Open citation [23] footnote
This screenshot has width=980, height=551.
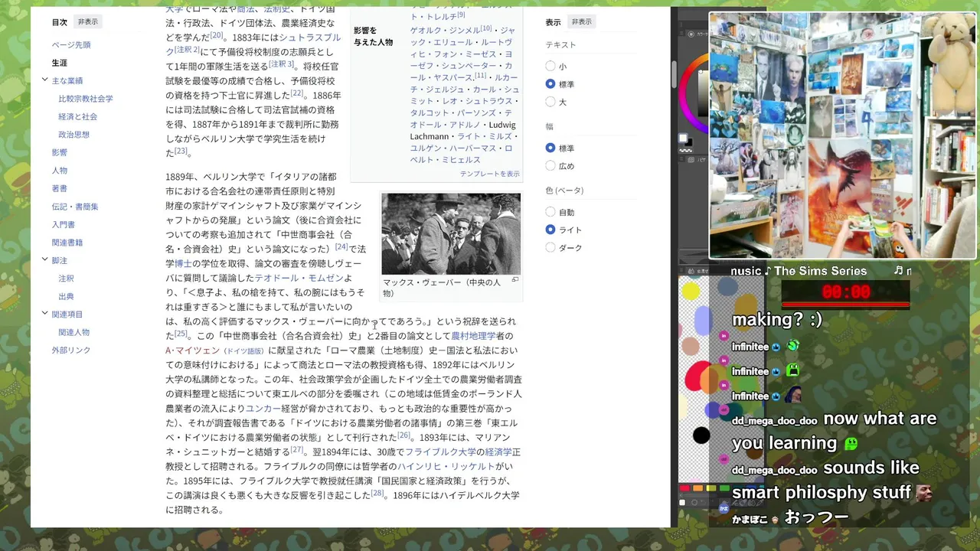[x=181, y=151]
